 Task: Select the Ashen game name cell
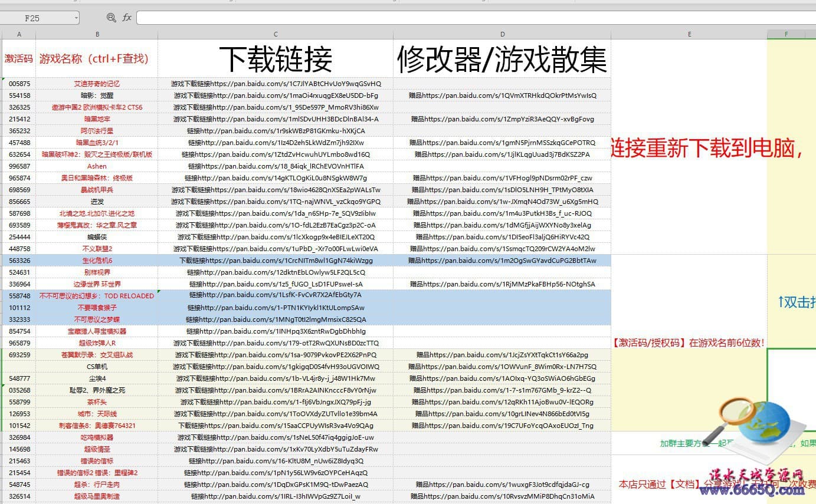pos(97,166)
